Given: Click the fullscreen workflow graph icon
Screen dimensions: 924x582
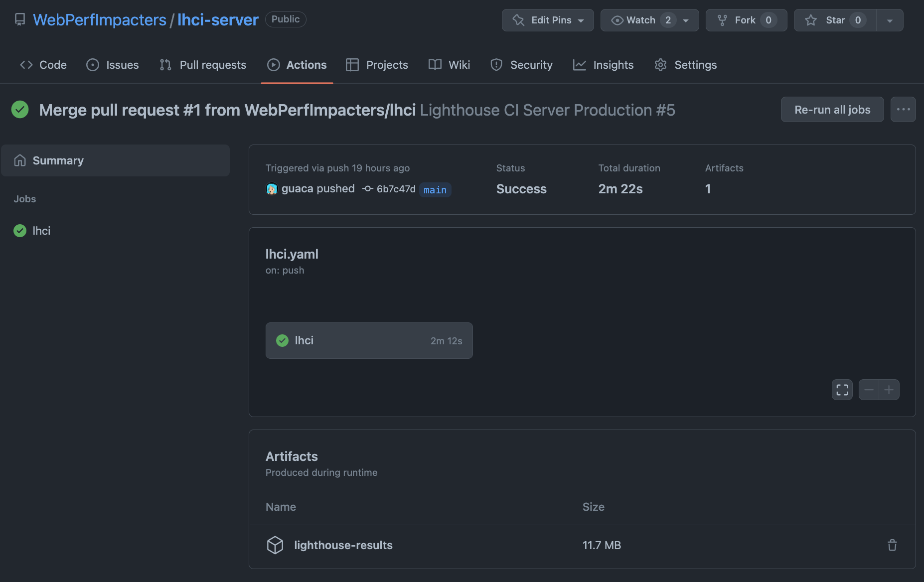Looking at the screenshot, I should [x=842, y=390].
